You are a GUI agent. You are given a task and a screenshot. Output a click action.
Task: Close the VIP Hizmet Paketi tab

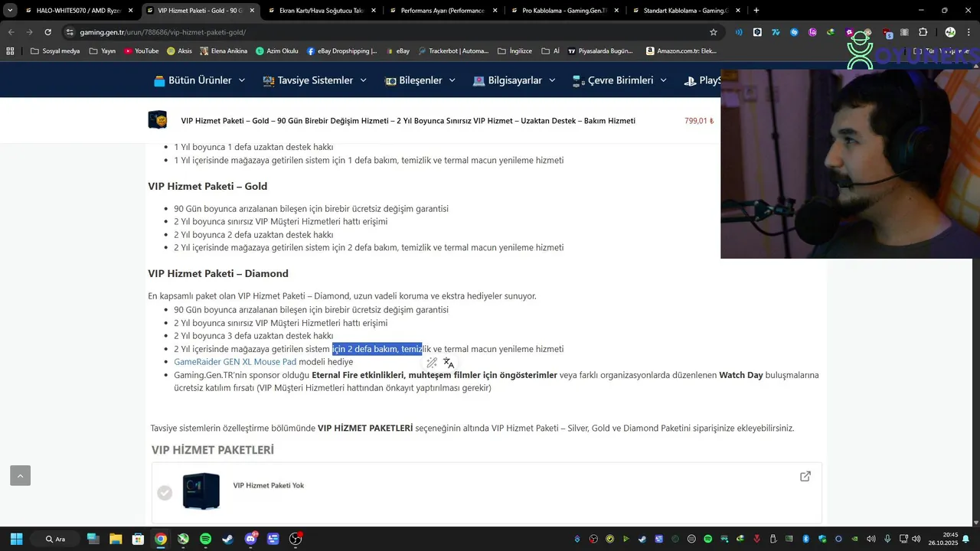(x=251, y=11)
